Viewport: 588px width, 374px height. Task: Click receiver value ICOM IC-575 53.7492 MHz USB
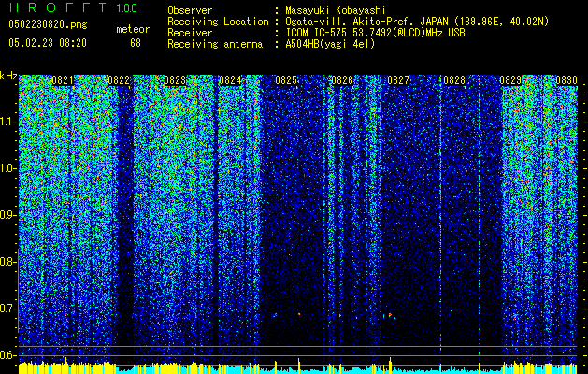375,33
